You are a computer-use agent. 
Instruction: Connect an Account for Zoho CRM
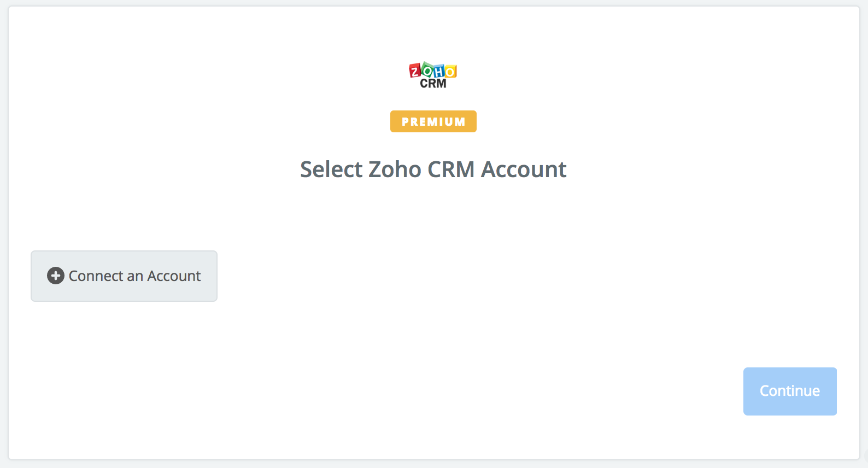click(x=124, y=276)
